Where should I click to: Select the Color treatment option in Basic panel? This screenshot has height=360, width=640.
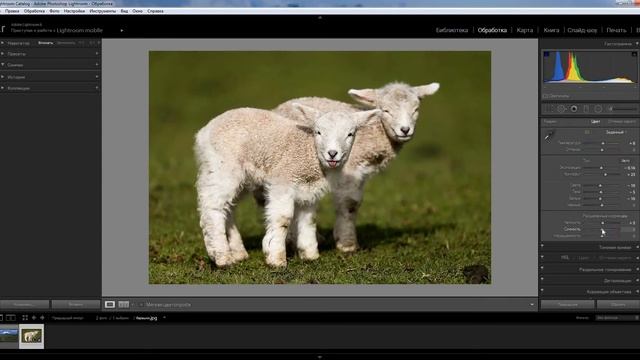(595, 121)
